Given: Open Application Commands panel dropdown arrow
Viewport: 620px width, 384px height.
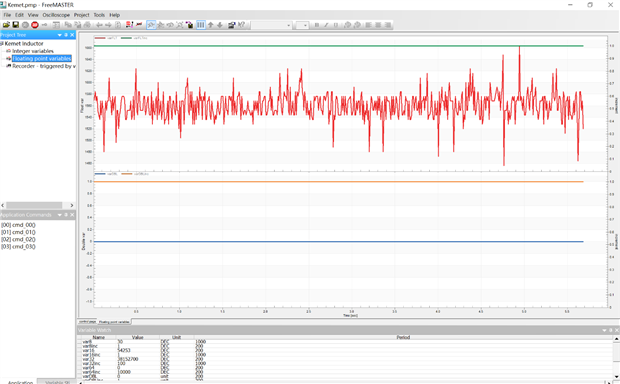Looking at the screenshot, I should point(60,215).
